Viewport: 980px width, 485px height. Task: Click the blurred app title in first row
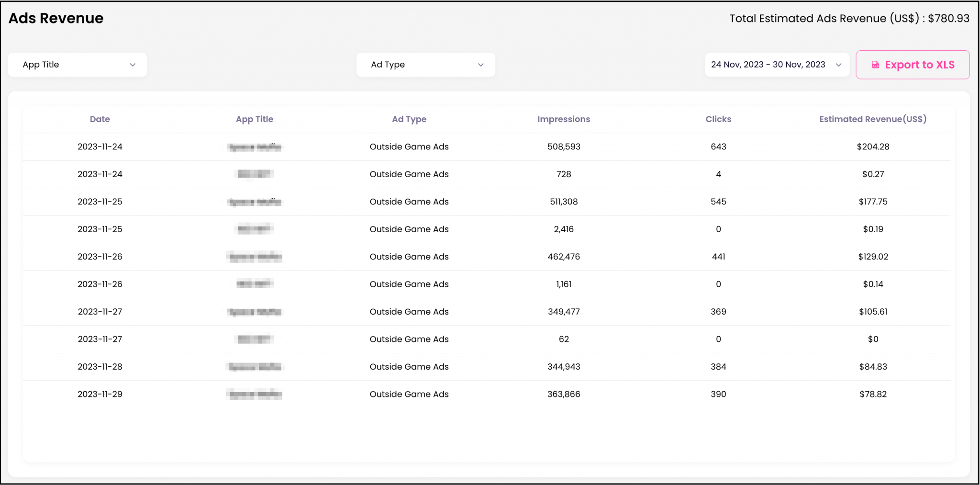tap(255, 147)
